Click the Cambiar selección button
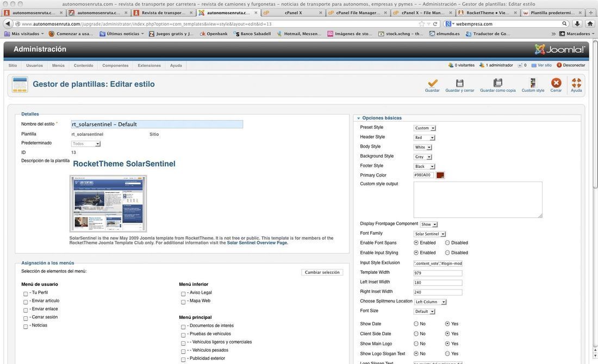598x364 pixels. coord(322,272)
